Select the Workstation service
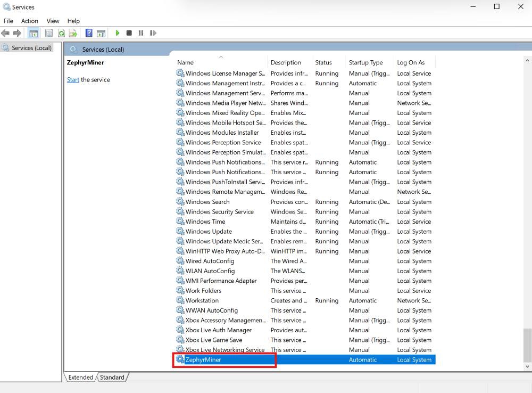 click(305, 300)
